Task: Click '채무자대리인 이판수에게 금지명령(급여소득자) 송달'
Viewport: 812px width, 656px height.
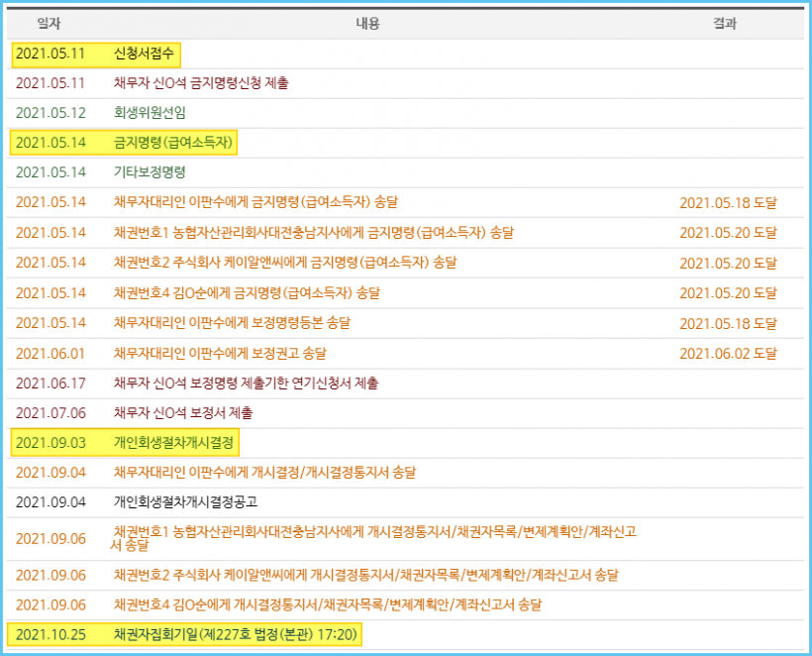Action: click(255, 202)
